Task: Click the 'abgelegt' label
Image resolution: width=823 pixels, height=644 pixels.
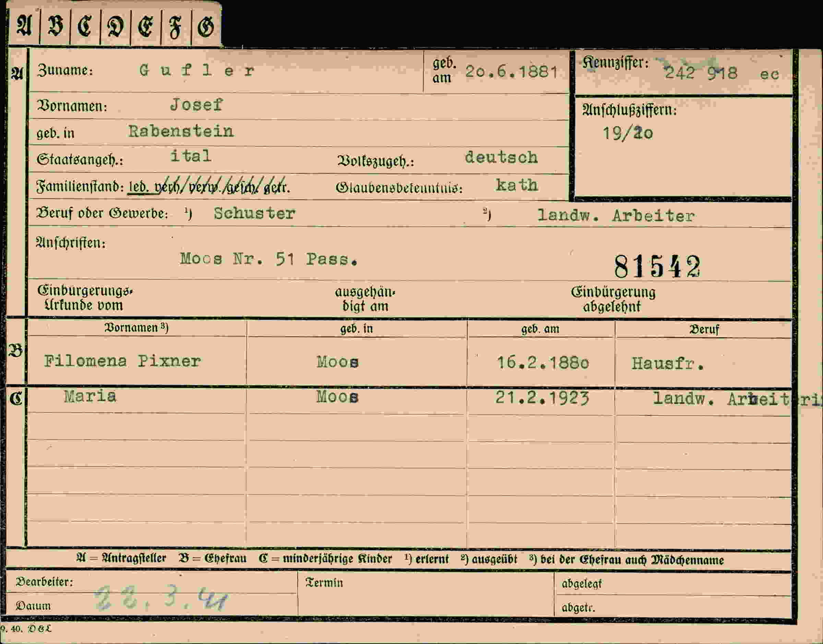Action: coord(582,584)
